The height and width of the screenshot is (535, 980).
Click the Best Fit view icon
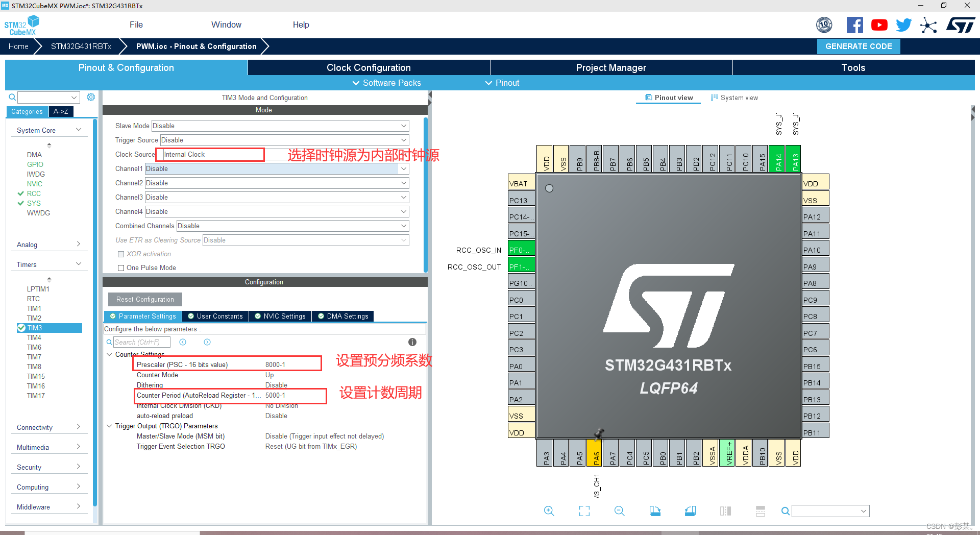click(584, 510)
